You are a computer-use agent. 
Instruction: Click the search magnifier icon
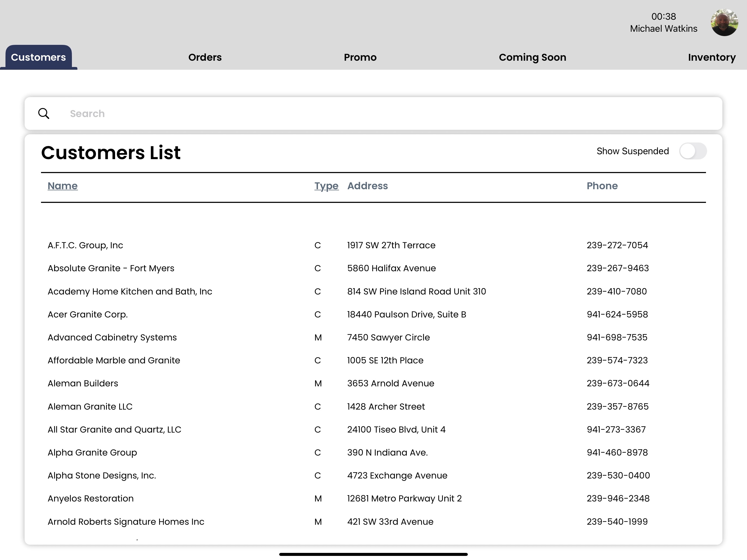(43, 113)
